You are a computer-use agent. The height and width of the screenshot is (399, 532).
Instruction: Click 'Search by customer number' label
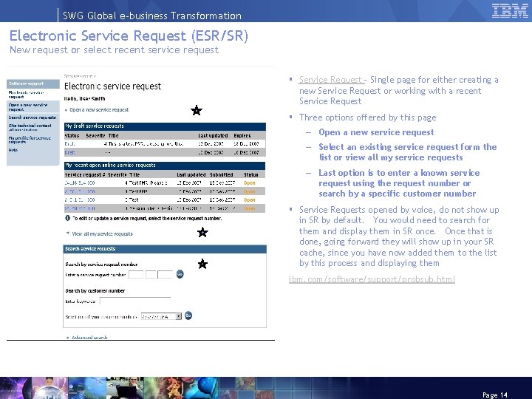[95, 291]
